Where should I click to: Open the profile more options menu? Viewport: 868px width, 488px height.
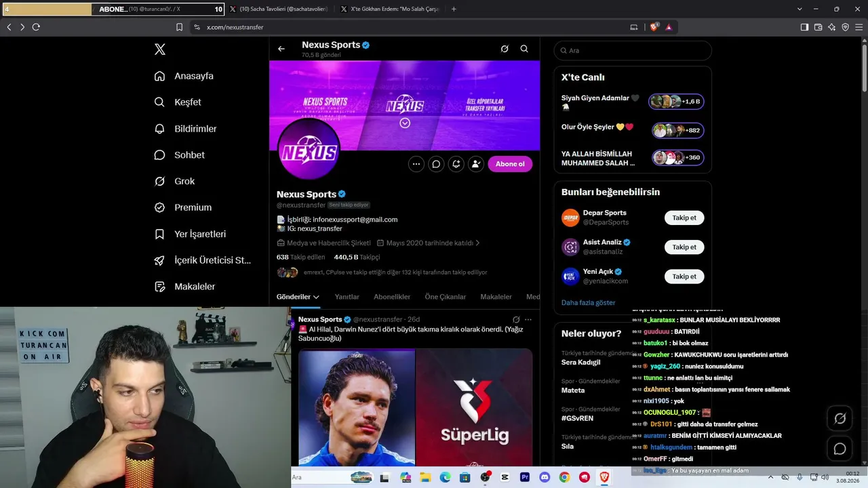pyautogui.click(x=416, y=164)
